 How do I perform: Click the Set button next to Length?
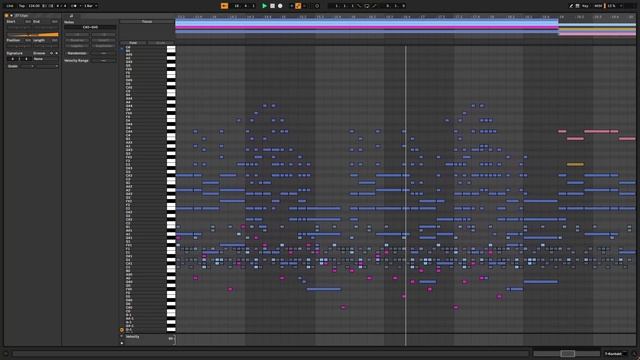[x=54, y=40]
